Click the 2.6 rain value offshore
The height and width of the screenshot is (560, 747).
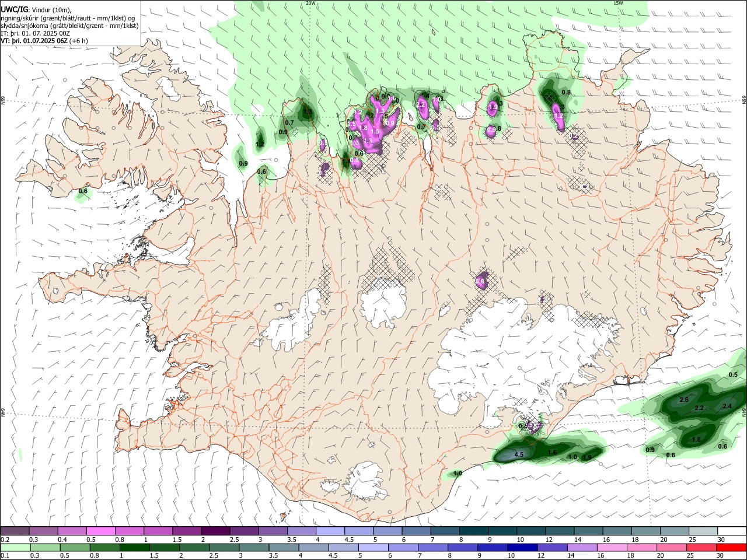point(685,400)
